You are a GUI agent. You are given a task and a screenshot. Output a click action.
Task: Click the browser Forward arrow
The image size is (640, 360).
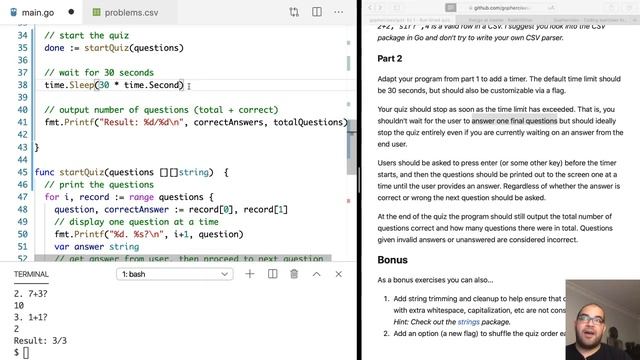[x=380, y=7]
